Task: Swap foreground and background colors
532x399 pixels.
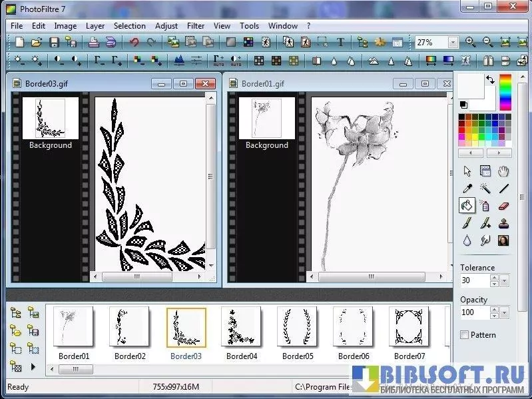Action: point(490,79)
